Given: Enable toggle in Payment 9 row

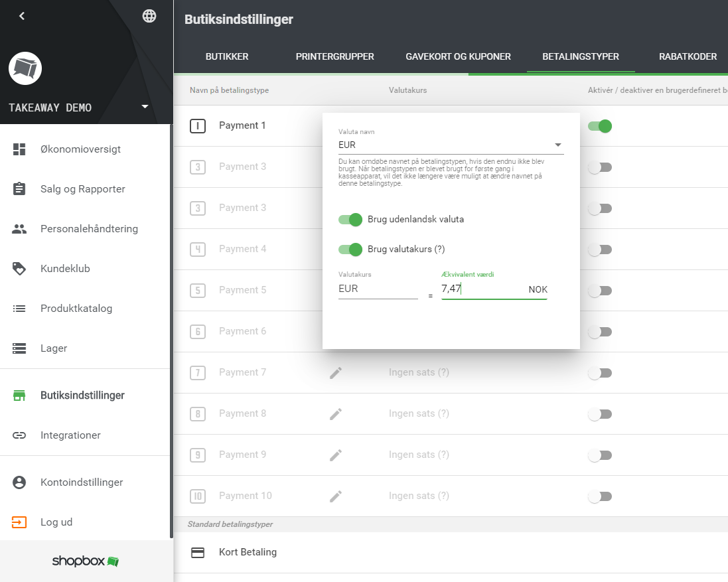Looking at the screenshot, I should 600,455.
